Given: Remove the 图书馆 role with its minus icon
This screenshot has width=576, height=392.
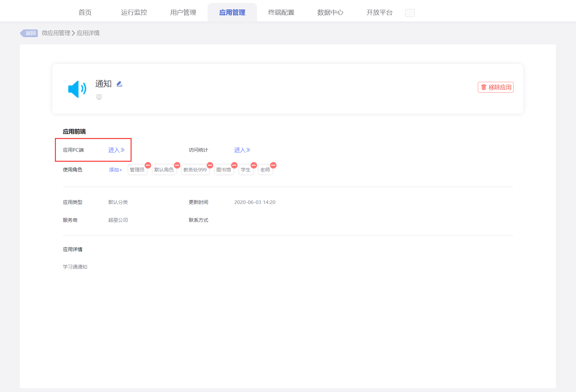Looking at the screenshot, I should coord(234,165).
